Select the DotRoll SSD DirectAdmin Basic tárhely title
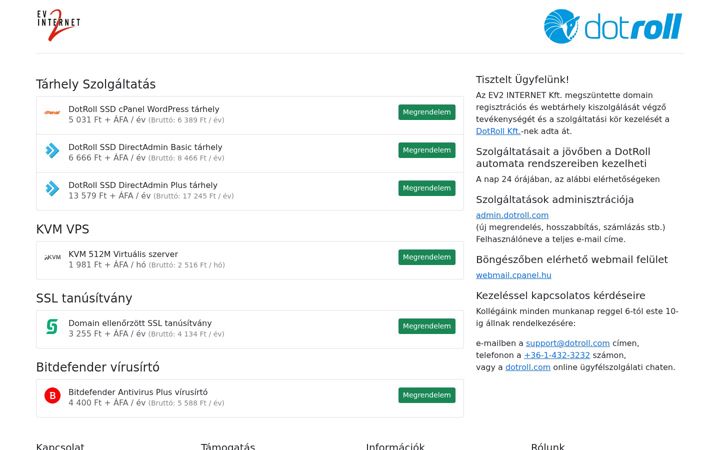Viewport: 720px width, 450px height. coord(145,147)
